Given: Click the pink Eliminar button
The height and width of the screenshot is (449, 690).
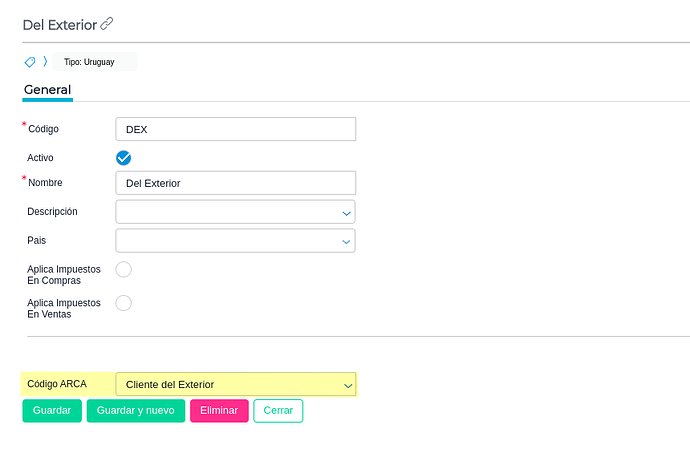Looking at the screenshot, I should (219, 411).
